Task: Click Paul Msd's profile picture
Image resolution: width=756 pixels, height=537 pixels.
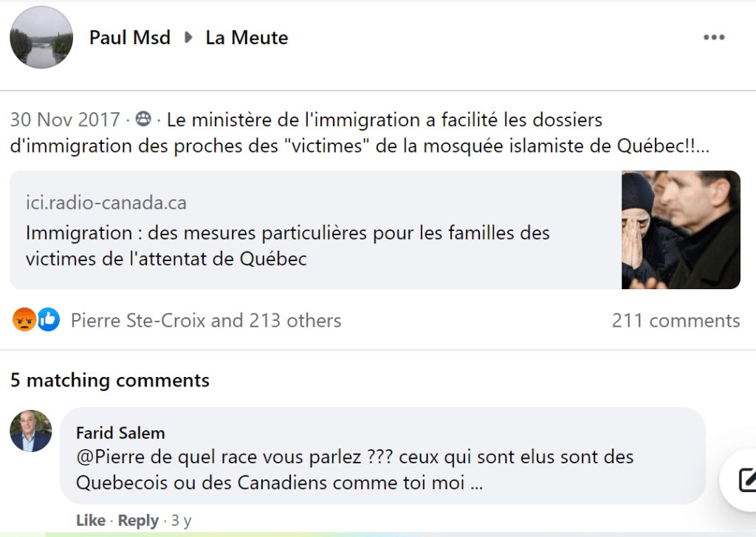Action: (41, 38)
